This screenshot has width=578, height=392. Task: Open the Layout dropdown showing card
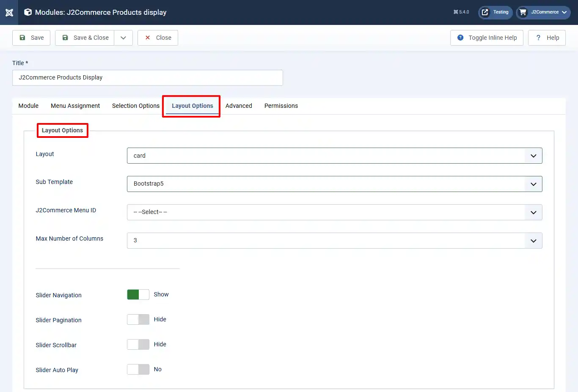[x=334, y=156]
